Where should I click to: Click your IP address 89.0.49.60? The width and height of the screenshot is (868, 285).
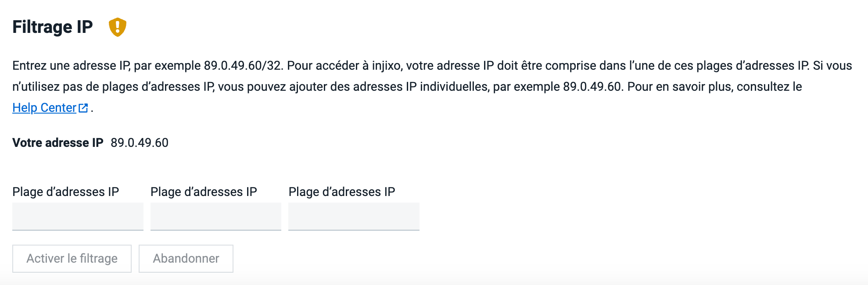coord(140,142)
